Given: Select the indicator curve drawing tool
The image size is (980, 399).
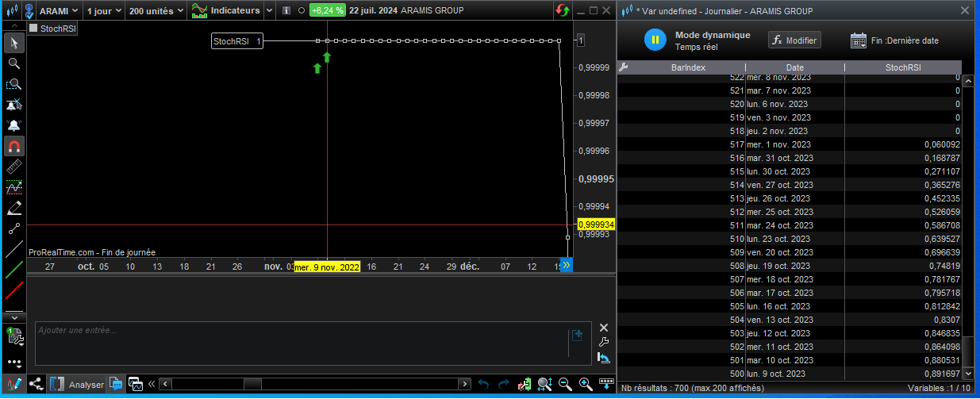Looking at the screenshot, I should (x=13, y=187).
